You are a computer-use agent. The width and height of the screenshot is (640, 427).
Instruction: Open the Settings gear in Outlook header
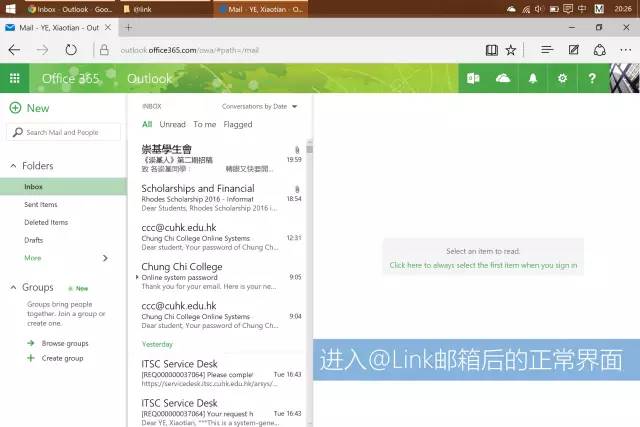[x=562, y=78]
